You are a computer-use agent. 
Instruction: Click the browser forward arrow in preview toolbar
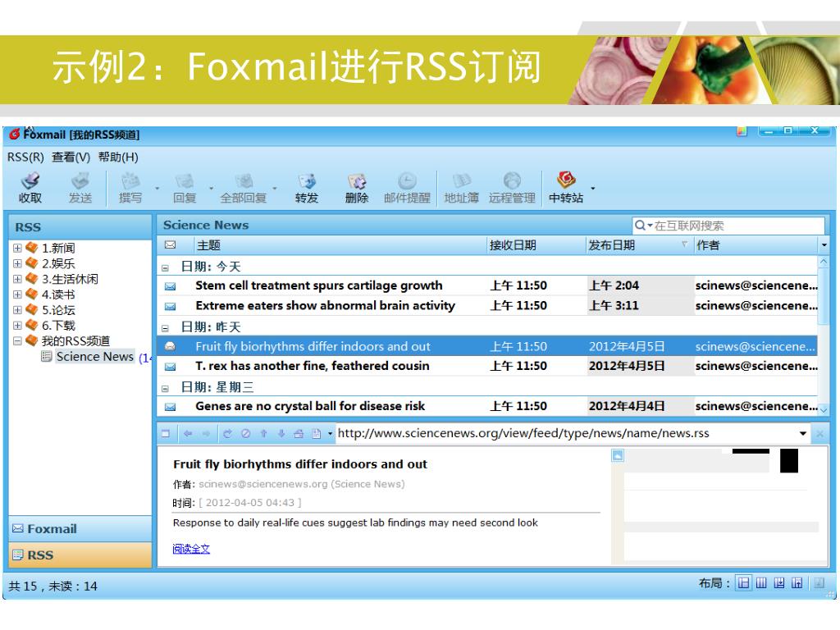pos(206,434)
